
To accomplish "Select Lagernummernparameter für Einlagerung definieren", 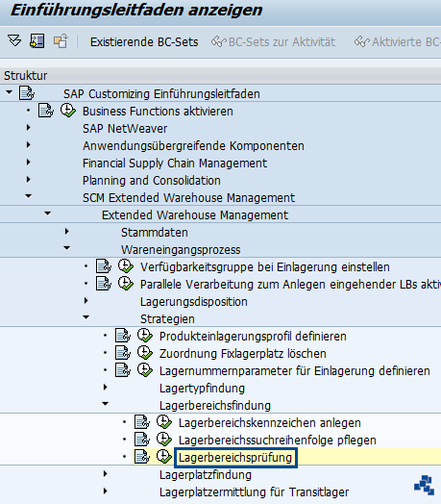I will 295,371.
